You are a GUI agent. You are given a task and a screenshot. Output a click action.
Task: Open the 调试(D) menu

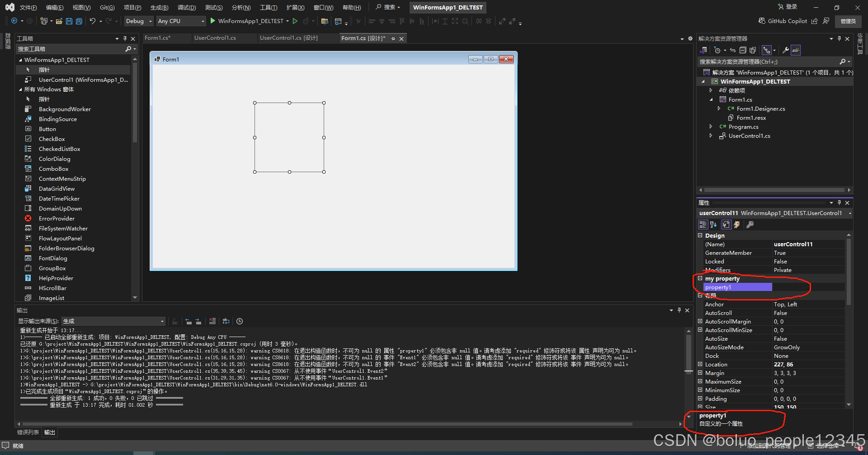(187, 7)
